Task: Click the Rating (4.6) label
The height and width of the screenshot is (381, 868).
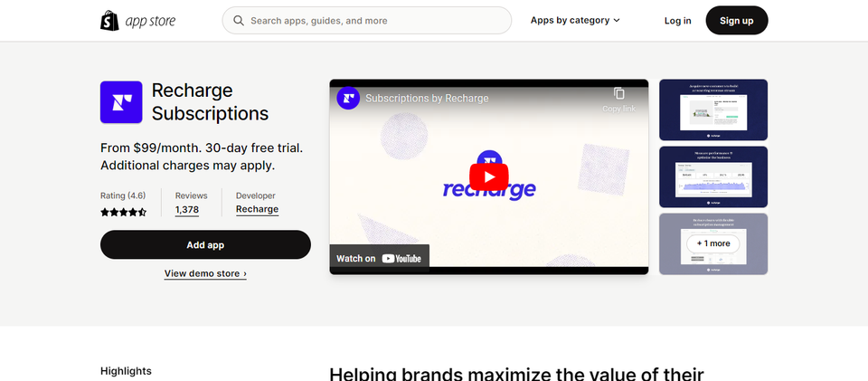Action: tap(123, 195)
